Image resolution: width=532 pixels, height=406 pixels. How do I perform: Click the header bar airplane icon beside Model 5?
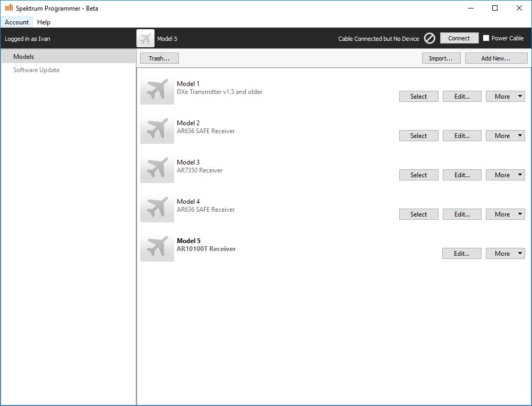click(x=145, y=39)
